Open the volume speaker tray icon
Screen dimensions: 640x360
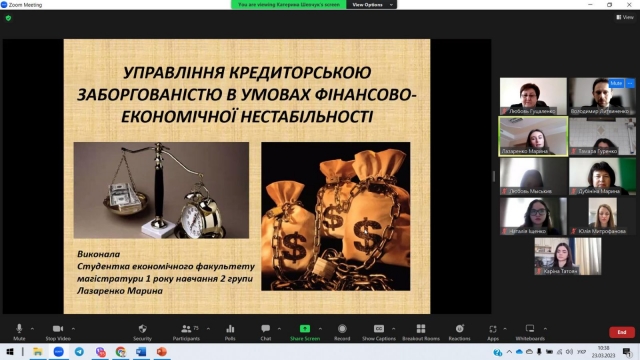click(569, 351)
